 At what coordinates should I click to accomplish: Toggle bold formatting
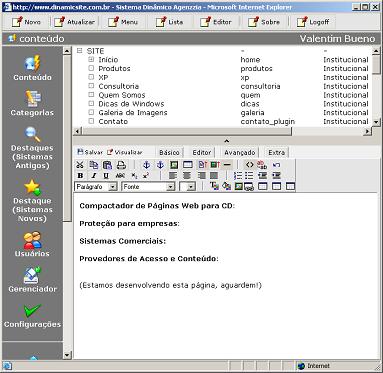80,176
